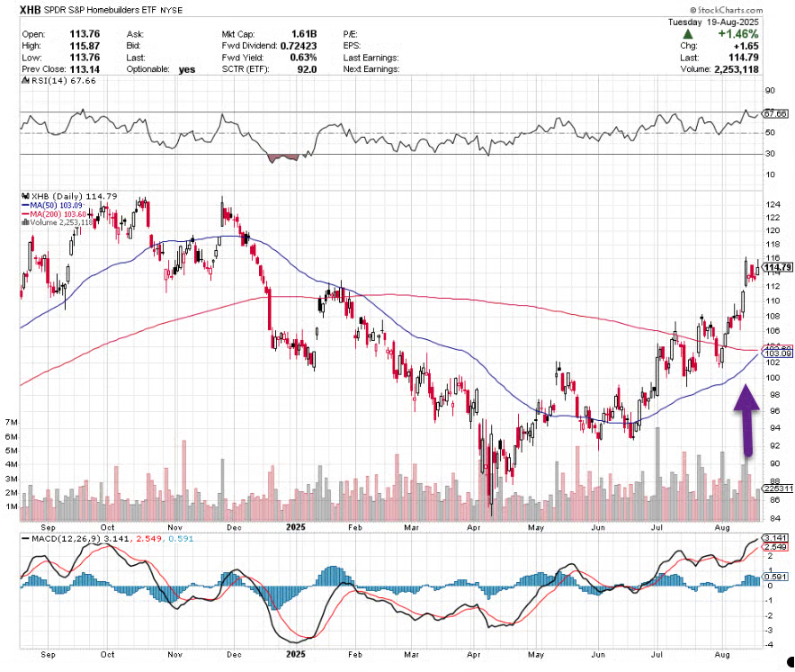Click the 124 label on price axis
This screenshot has height=672, width=795.
click(x=773, y=205)
